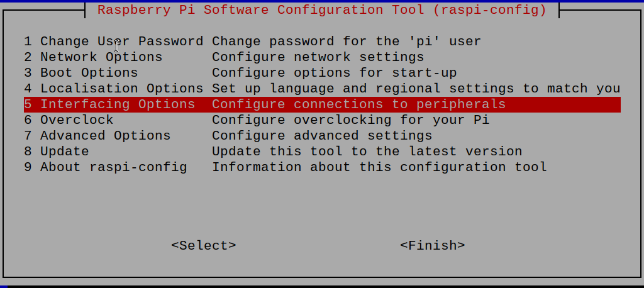Choose the Update menu entry
Viewport: 644px width, 288px height.
[57, 152]
